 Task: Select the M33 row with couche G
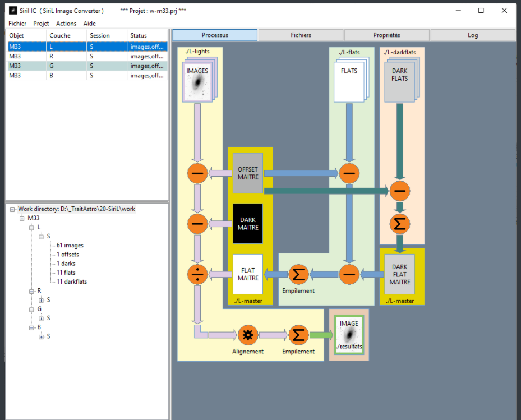pyautogui.click(x=87, y=66)
